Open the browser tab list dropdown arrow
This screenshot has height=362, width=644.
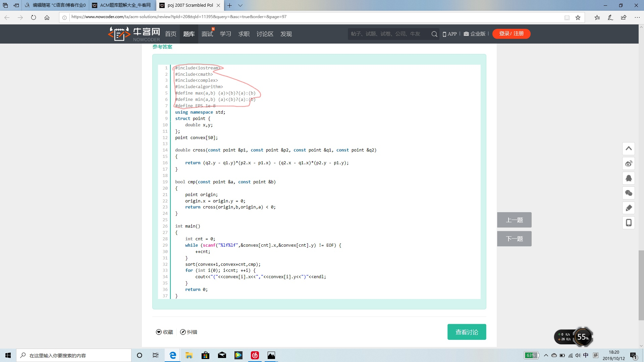[240, 5]
